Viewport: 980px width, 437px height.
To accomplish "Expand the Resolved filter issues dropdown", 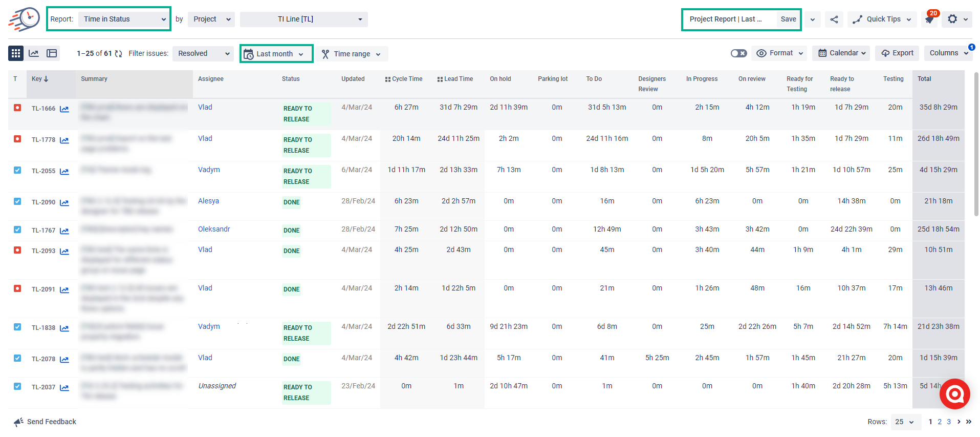I will tap(203, 53).
